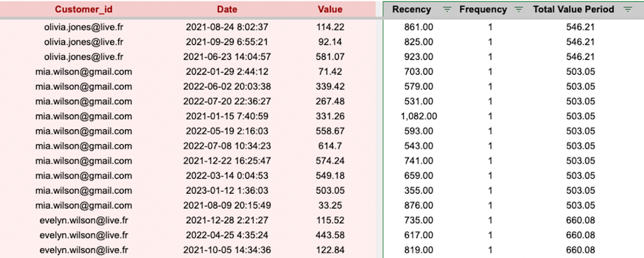
Task: Click the recency cell showing 923.00
Action: 419,57
